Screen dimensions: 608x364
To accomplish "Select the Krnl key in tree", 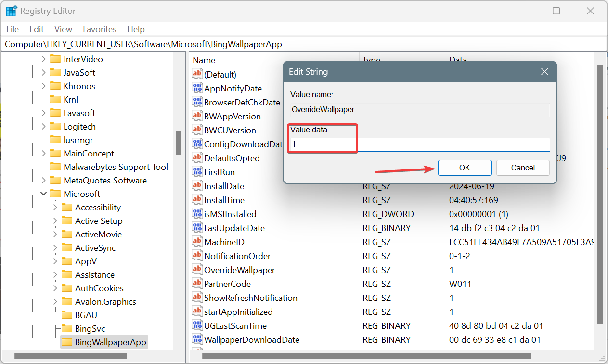I will click(x=71, y=100).
